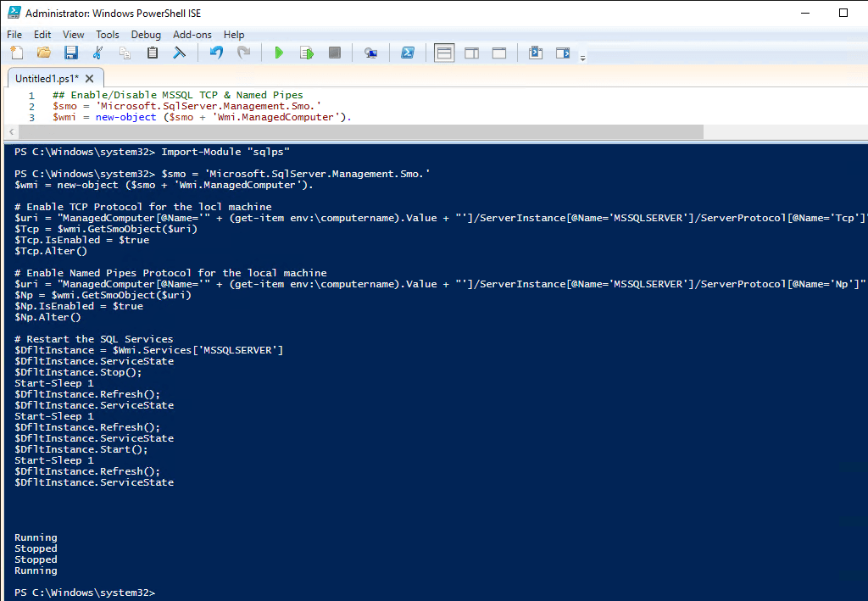Viewport: 868px width, 601px height.
Task: Click the New script icon
Action: (x=17, y=53)
